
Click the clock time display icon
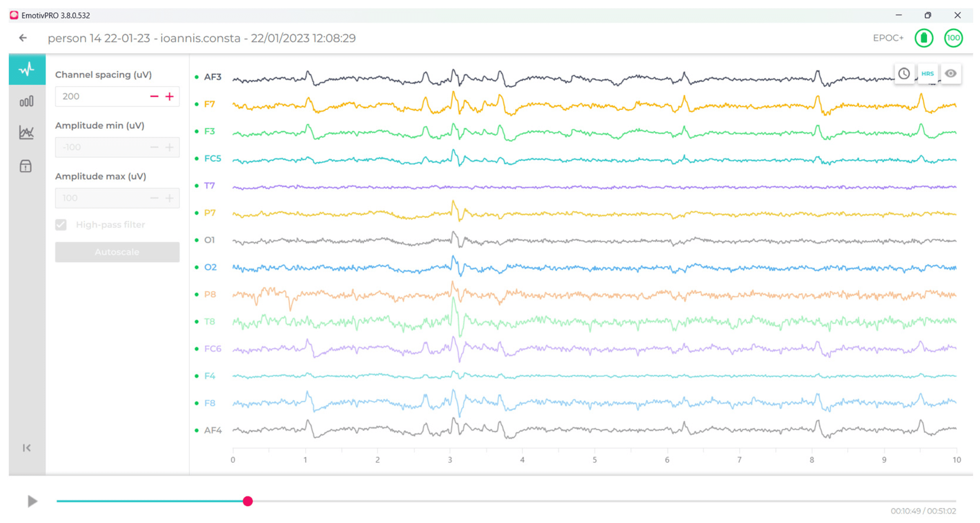(x=904, y=73)
